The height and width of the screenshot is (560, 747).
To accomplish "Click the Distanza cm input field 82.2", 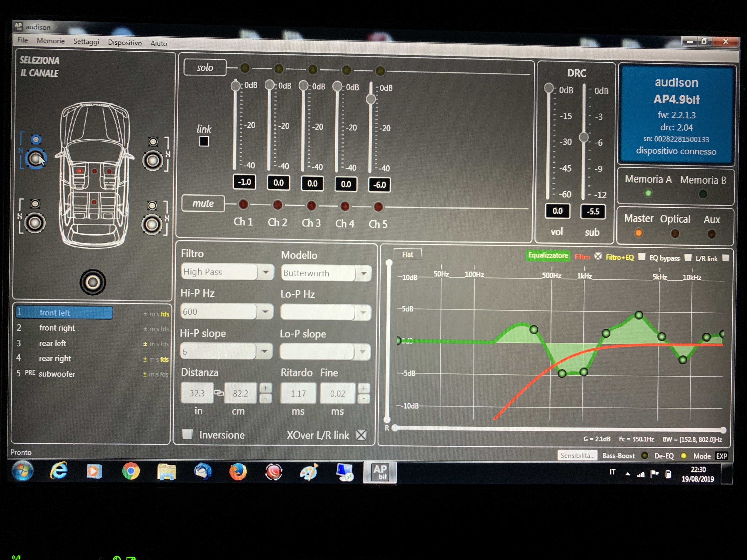I will [x=240, y=393].
